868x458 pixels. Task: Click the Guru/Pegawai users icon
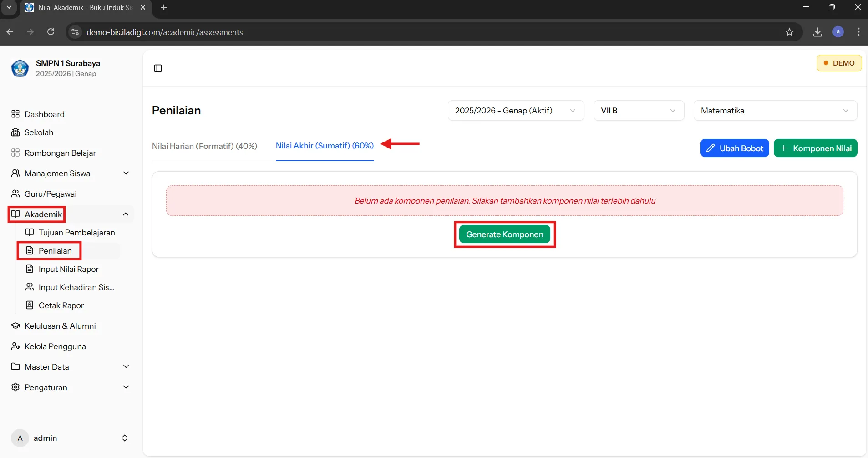coord(15,193)
